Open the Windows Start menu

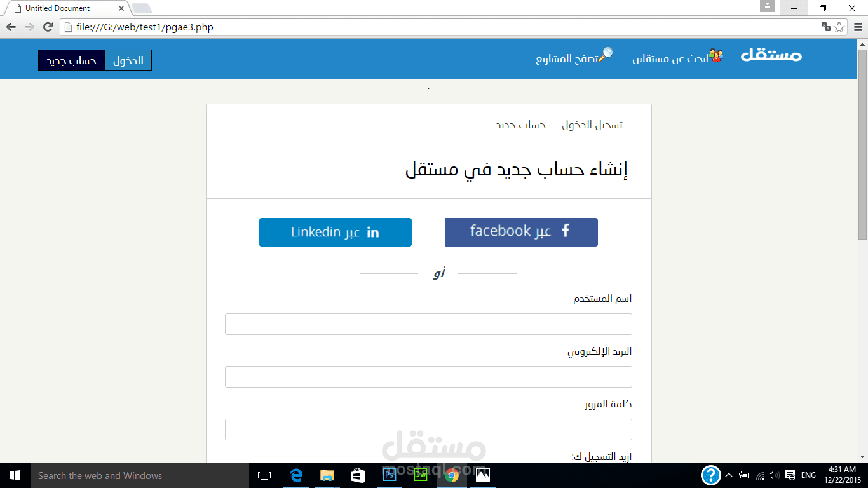tap(15, 475)
